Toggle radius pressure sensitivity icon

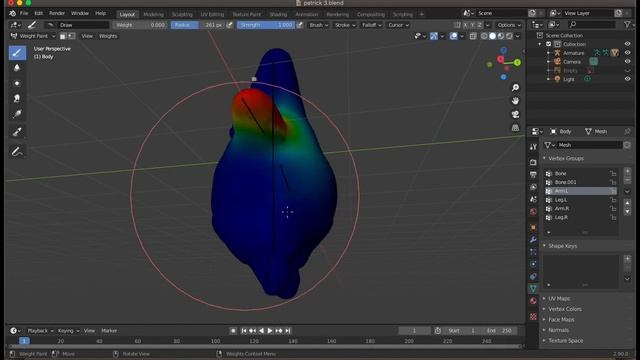230,25
